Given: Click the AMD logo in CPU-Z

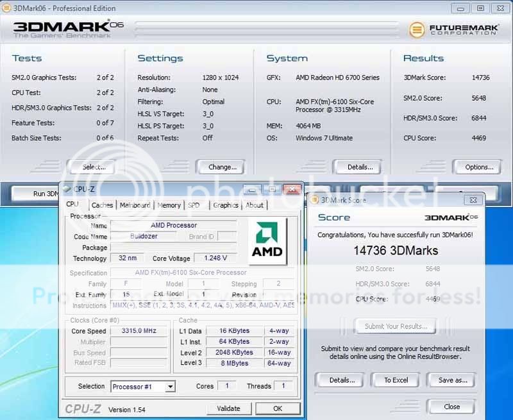Looking at the screenshot, I should [267, 240].
